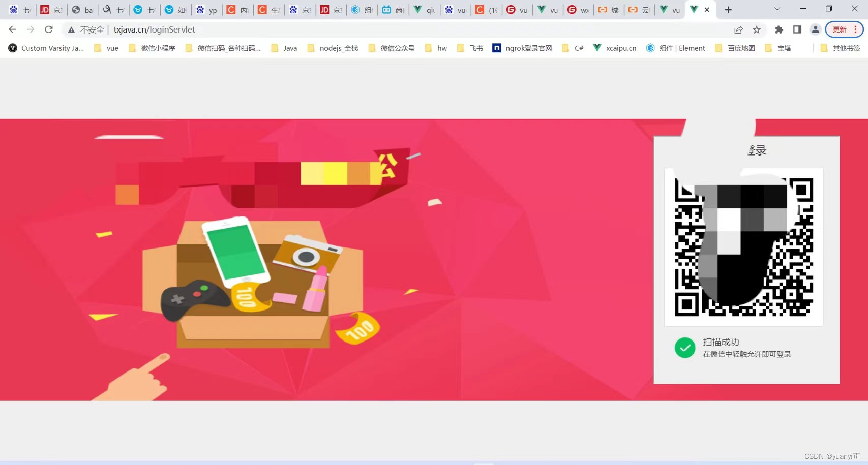Viewport: 868px width, 465px height.
Task: Switch to the 'yp' tab
Action: click(207, 10)
